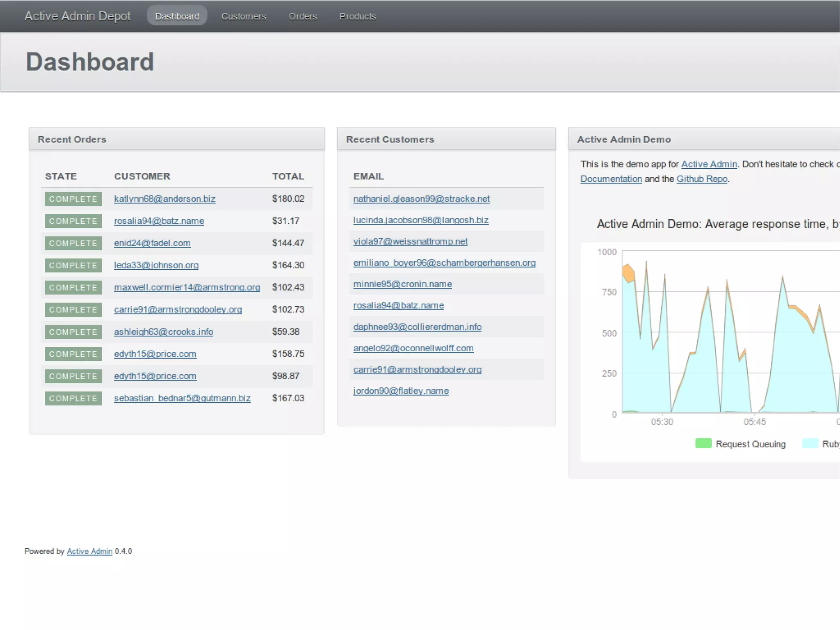Open the Github Repo link
The width and height of the screenshot is (840, 630).
[702, 179]
